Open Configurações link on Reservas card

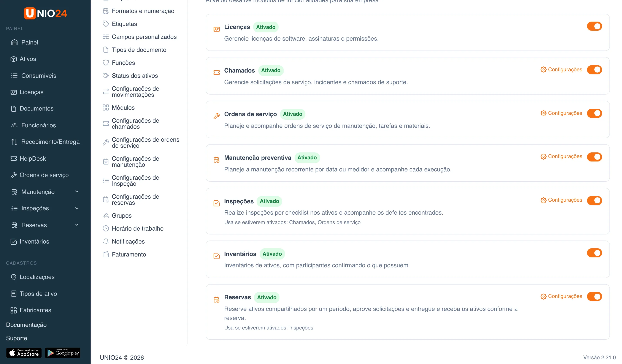[561, 296]
